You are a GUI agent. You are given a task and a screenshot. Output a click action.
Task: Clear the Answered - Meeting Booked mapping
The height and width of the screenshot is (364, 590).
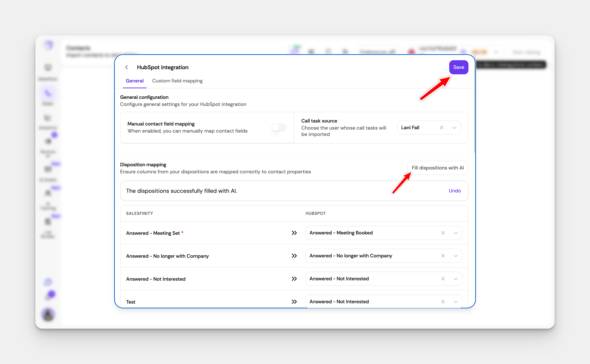tap(443, 233)
